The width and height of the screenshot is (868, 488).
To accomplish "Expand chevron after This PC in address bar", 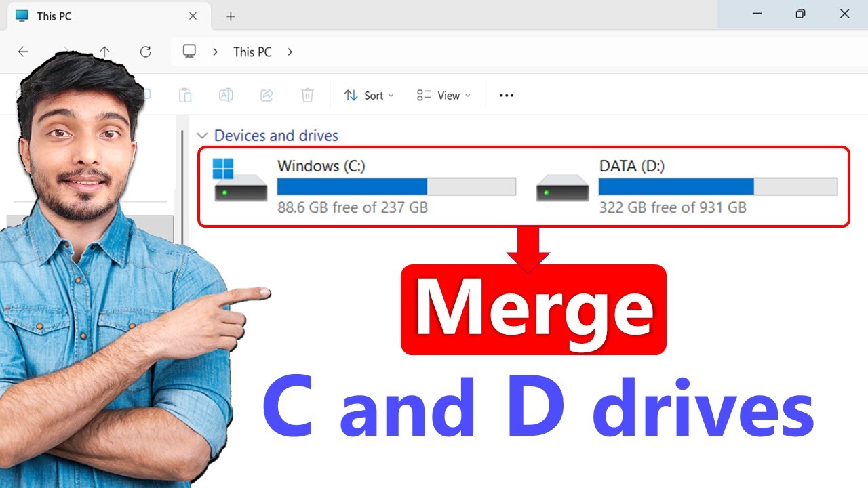I will (290, 52).
